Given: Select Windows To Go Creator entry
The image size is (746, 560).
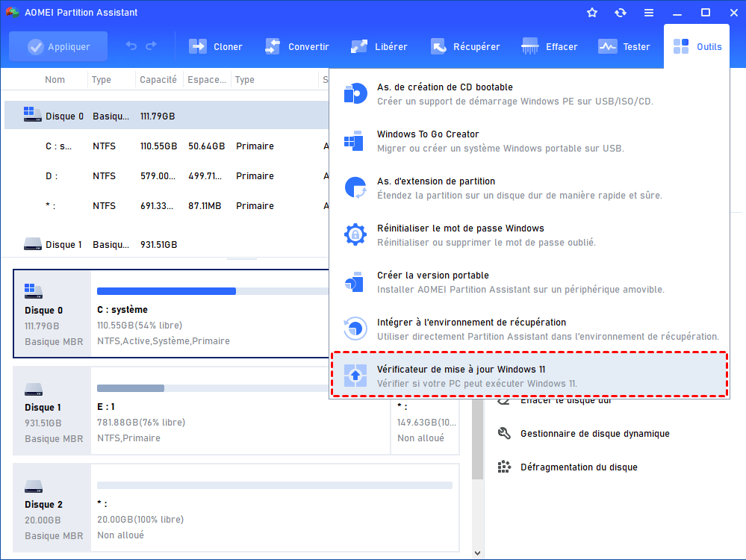Looking at the screenshot, I should (x=529, y=141).
